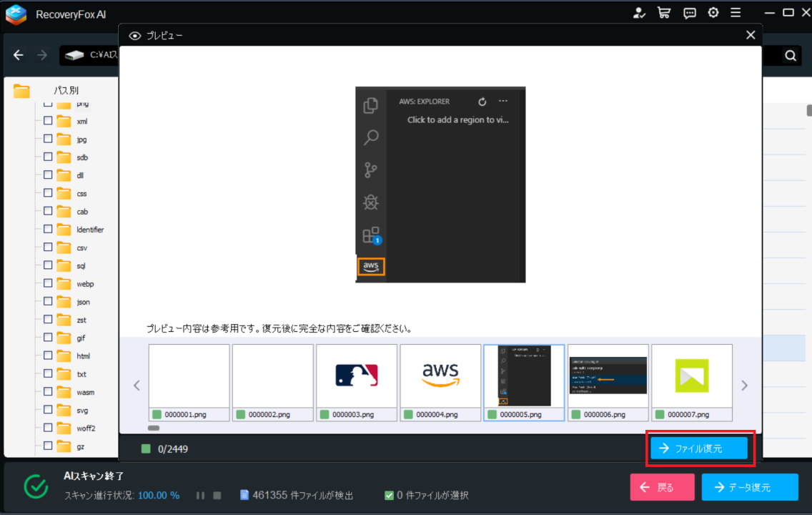Select the 0000003.png MLB logo thumbnail
Image resolution: width=812 pixels, height=515 pixels.
click(357, 383)
